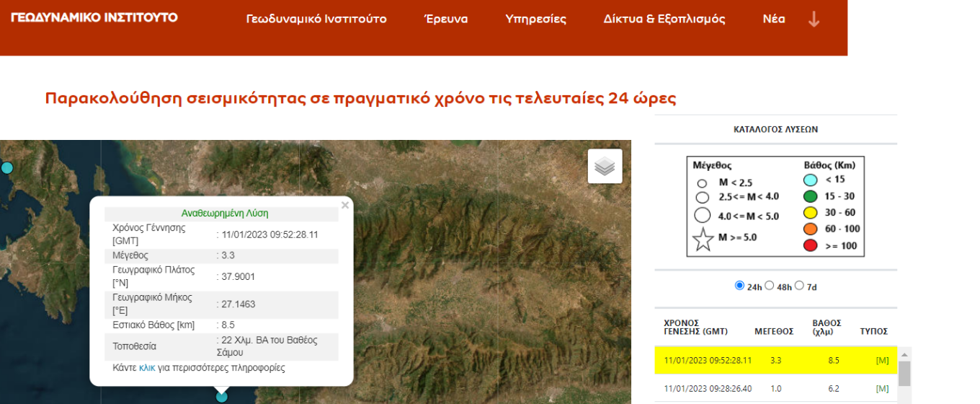Expand the Δίκτυα & Εξοπλισμός menu
Screen dimensions: 980x404
(x=664, y=19)
